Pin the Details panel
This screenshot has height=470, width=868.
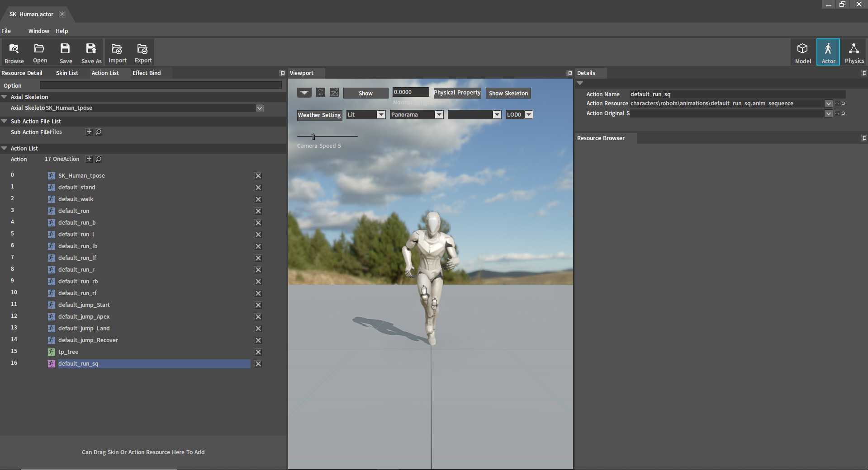[864, 73]
